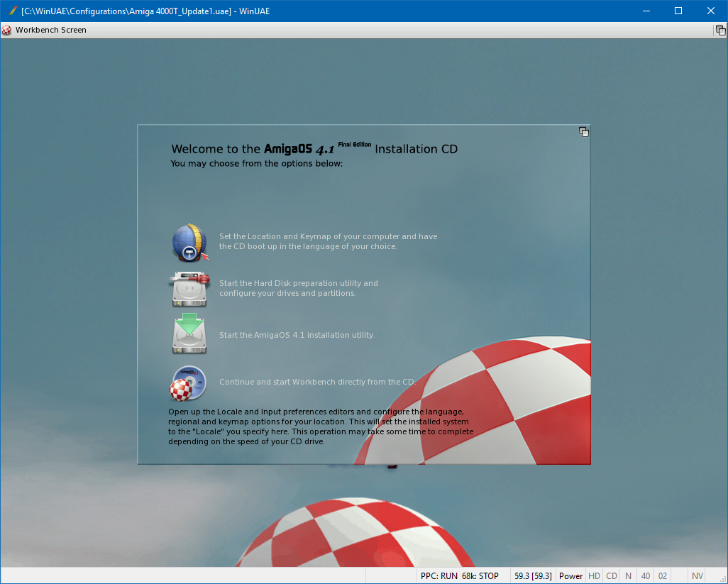Click the Location and Keymap globe icon
Viewport: 728px width, 584px height.
189,242
